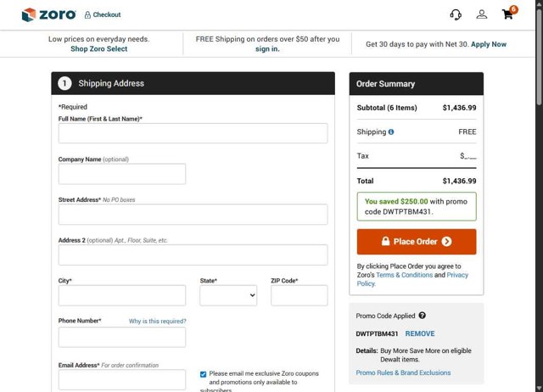Open Promo Rules & Brand Exclusions

tap(403, 372)
